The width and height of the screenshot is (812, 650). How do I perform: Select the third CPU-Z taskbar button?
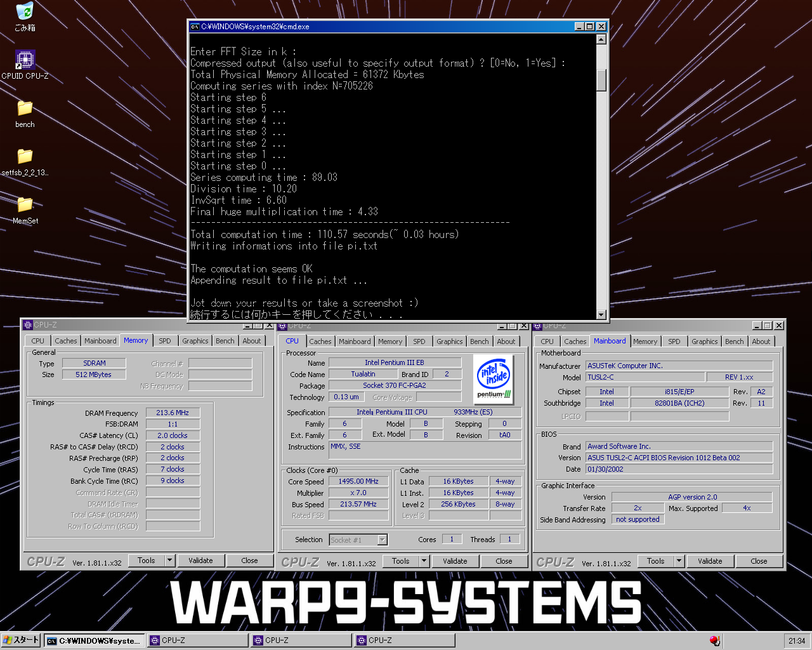click(x=405, y=640)
